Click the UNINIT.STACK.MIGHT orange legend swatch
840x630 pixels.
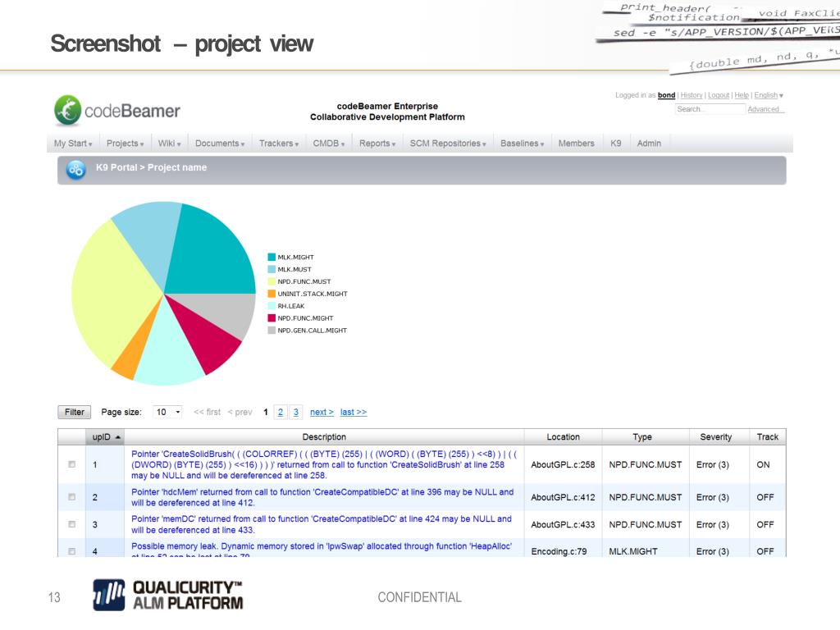272,294
